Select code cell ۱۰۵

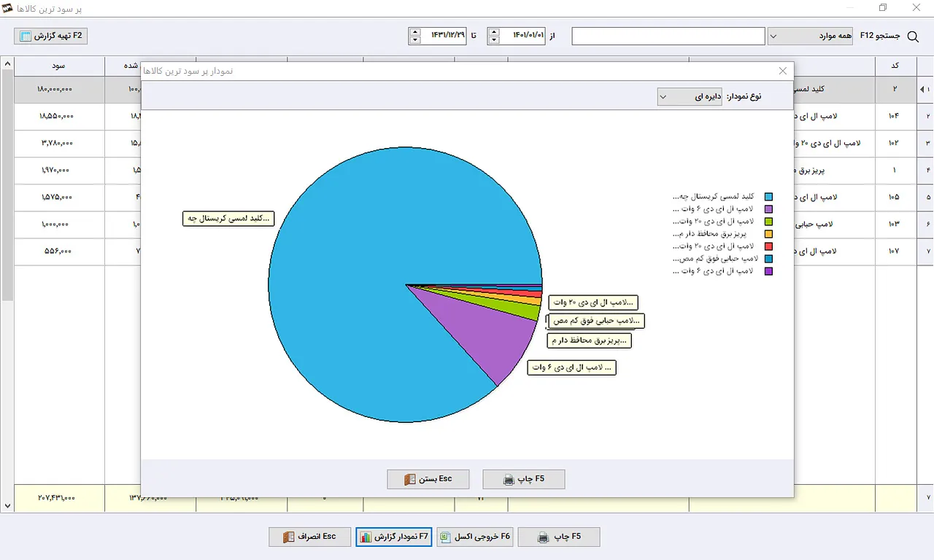pyautogui.click(x=895, y=197)
